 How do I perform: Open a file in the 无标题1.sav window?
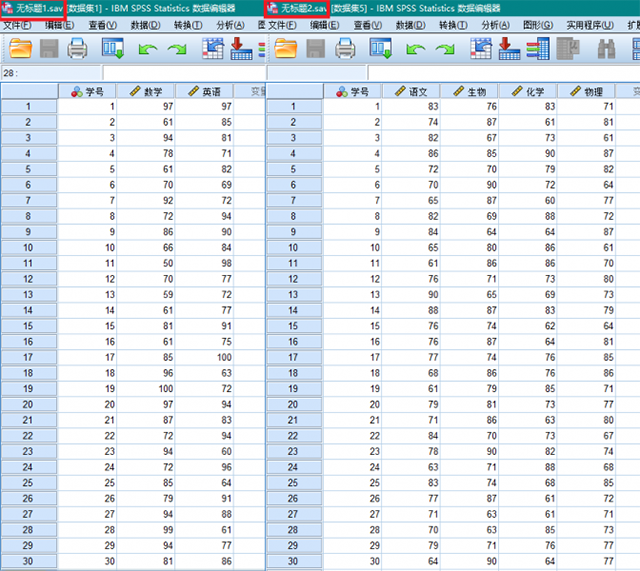(20, 49)
